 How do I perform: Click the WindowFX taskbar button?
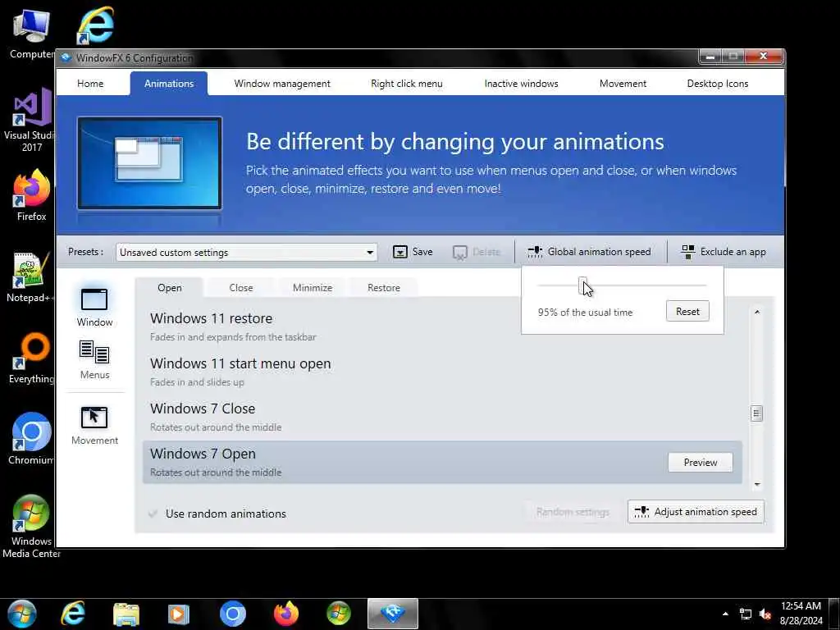(393, 614)
